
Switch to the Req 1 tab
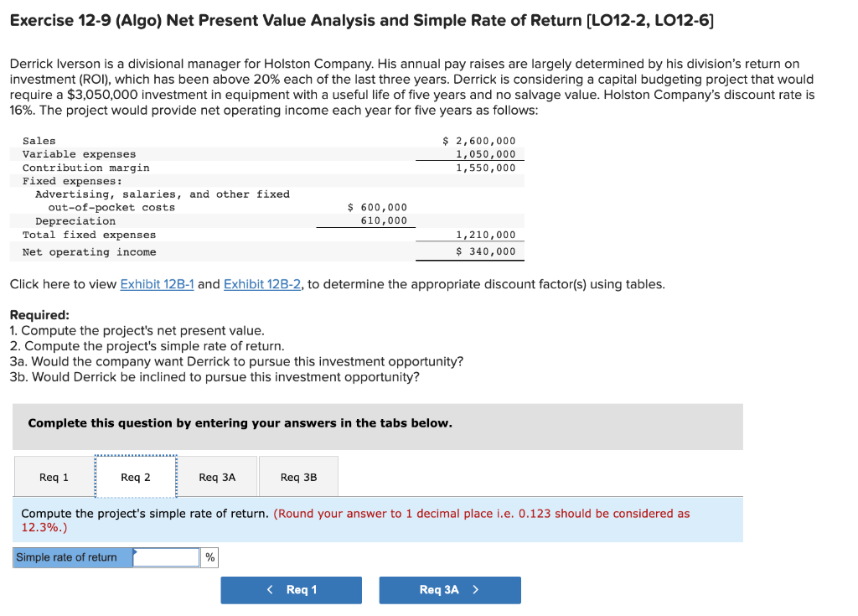tap(54, 477)
